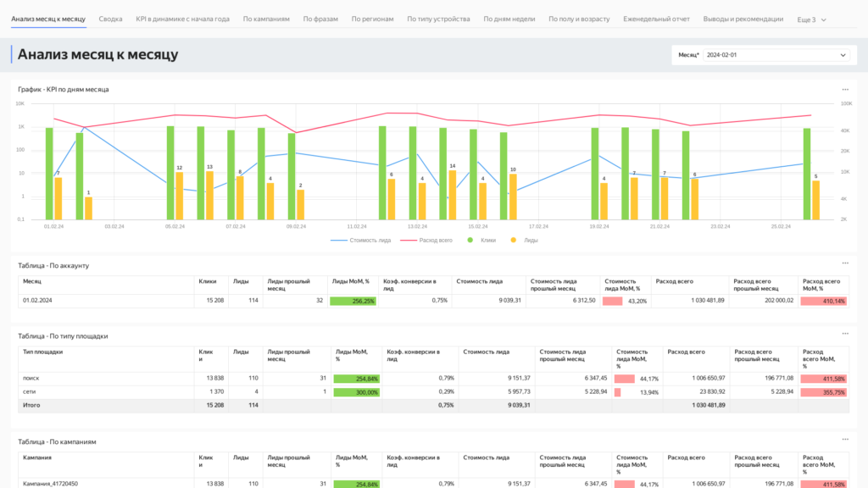Open the 'По типу площадки' table three-dot menu
The height and width of the screenshot is (488, 868).
844,334
